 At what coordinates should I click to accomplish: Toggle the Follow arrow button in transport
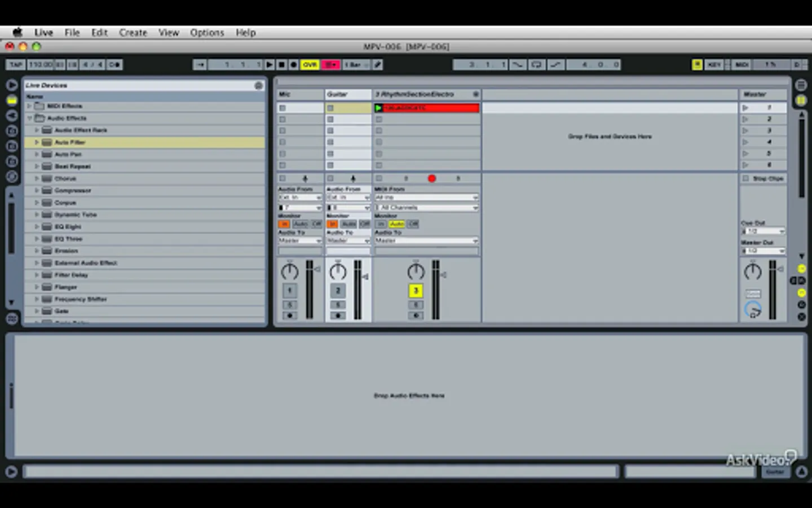[200, 65]
